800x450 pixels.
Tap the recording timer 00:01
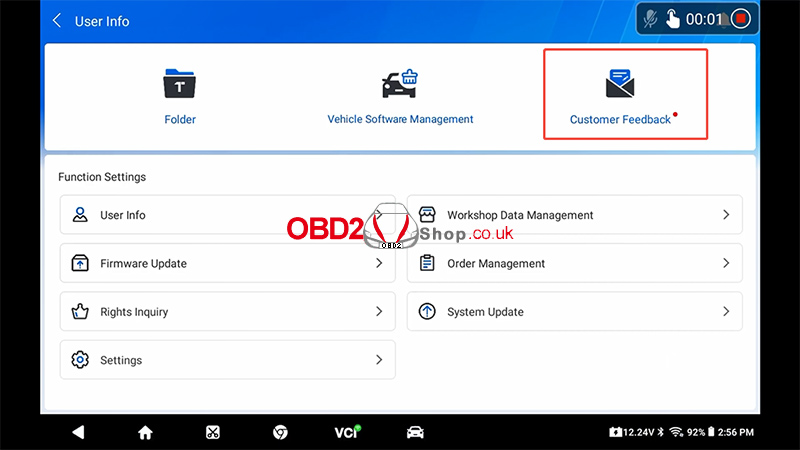click(x=704, y=19)
